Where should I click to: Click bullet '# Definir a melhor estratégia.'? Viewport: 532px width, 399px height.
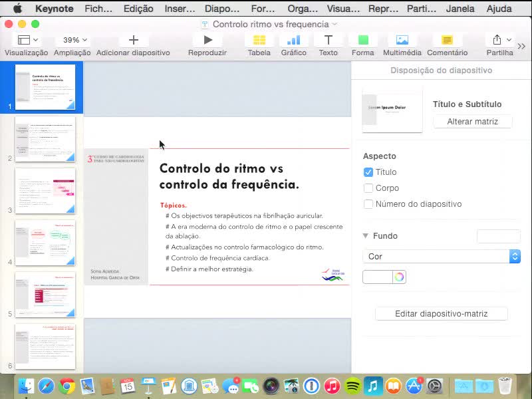(x=209, y=269)
